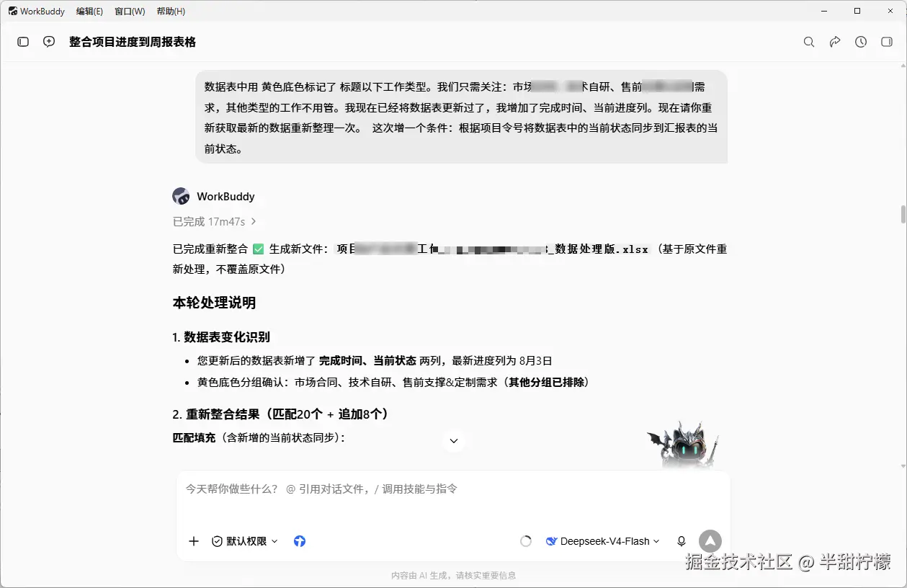Viewport: 907px width, 588px height.
Task: Open the 窗口(W) menu
Action: coord(130,11)
